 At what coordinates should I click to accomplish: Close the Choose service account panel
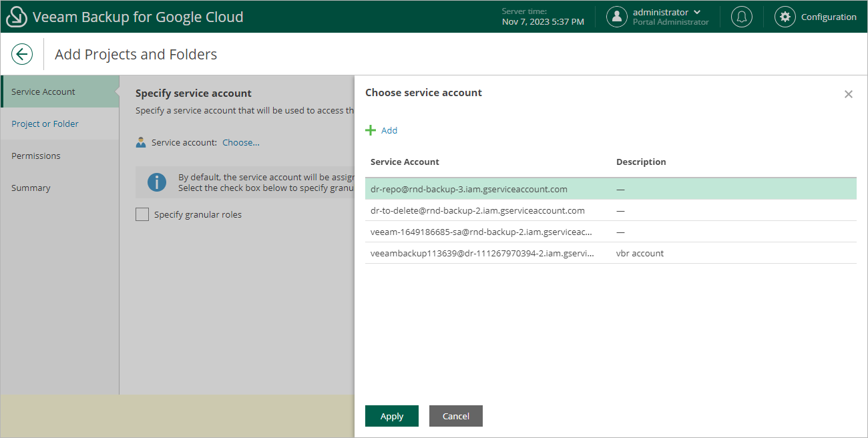(849, 94)
